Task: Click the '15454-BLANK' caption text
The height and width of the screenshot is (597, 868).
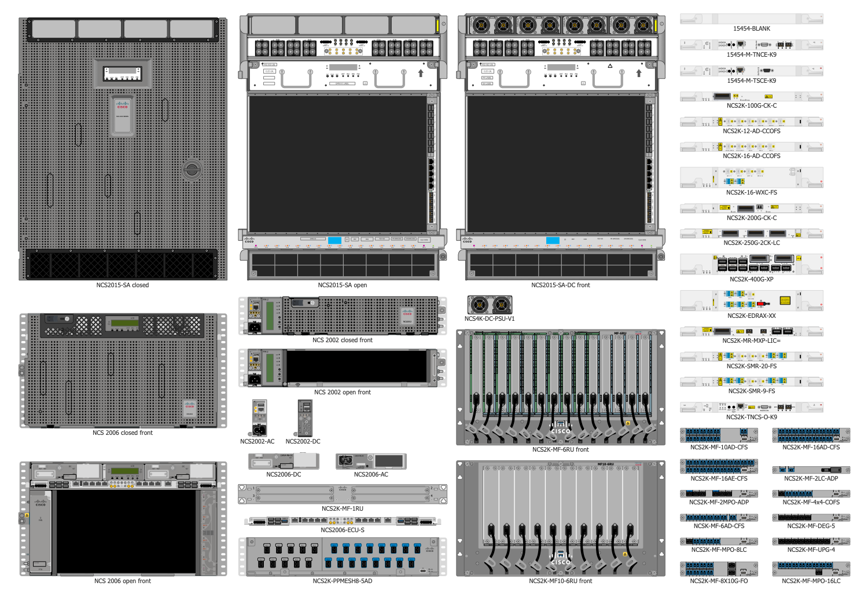Action: tap(752, 28)
